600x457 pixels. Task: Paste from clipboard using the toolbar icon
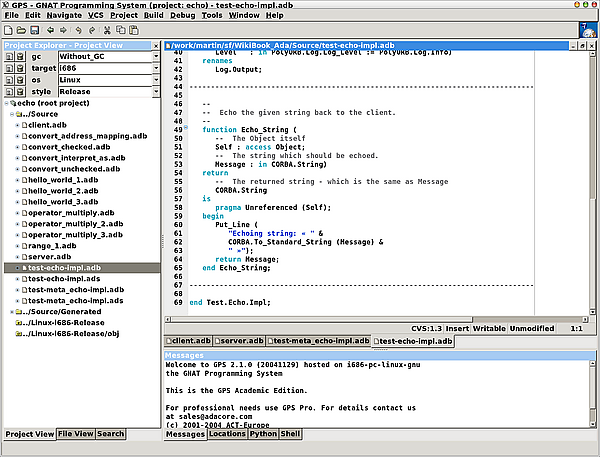[x=134, y=30]
